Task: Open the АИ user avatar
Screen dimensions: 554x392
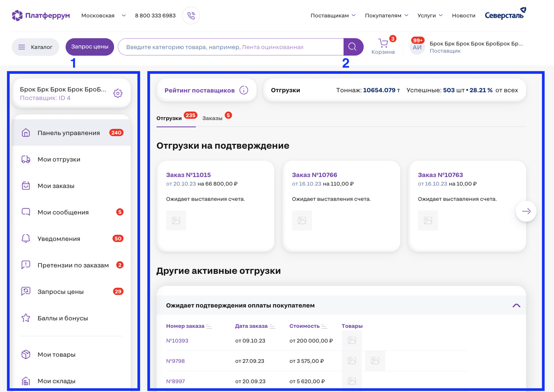Action: click(x=417, y=47)
